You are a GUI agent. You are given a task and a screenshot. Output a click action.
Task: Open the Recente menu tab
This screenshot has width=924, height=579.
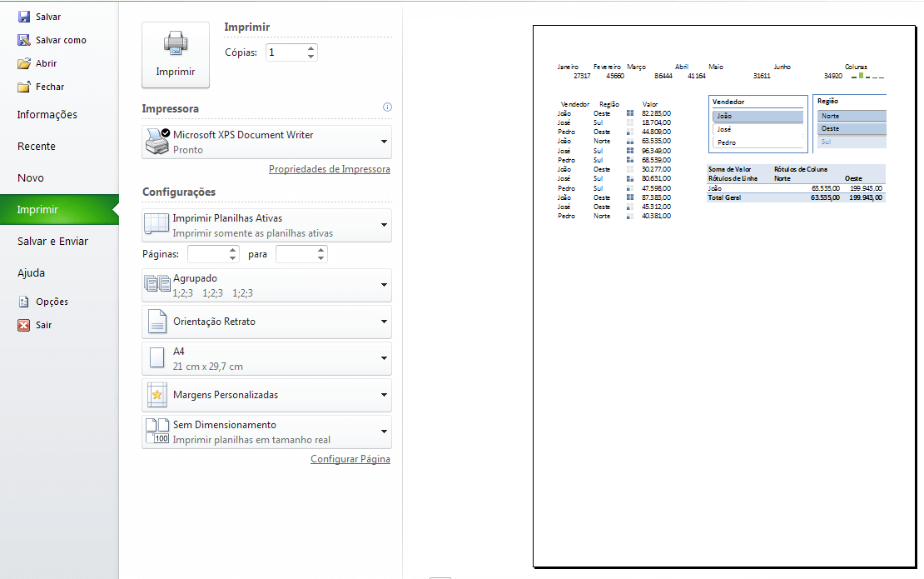(37, 147)
